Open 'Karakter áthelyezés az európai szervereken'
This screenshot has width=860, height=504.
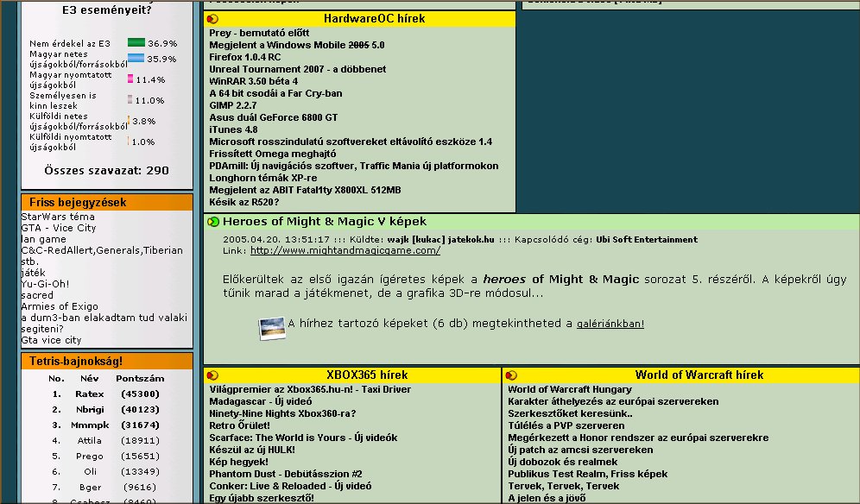tap(613, 401)
